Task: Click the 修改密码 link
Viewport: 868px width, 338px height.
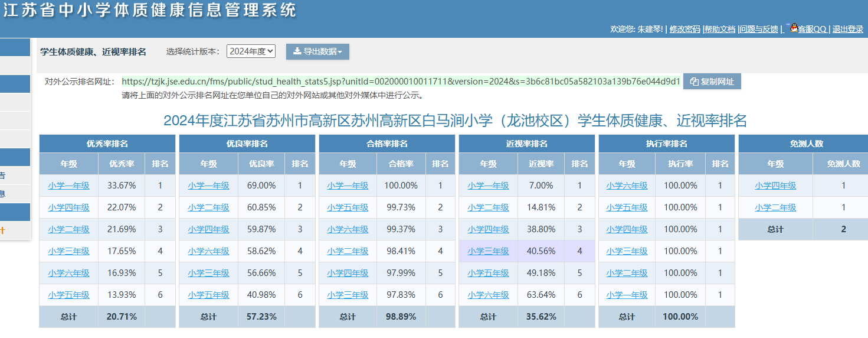Action: tap(684, 29)
